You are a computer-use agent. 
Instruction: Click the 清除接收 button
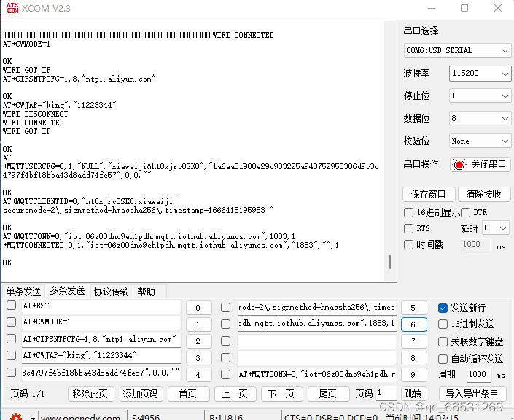click(x=484, y=194)
